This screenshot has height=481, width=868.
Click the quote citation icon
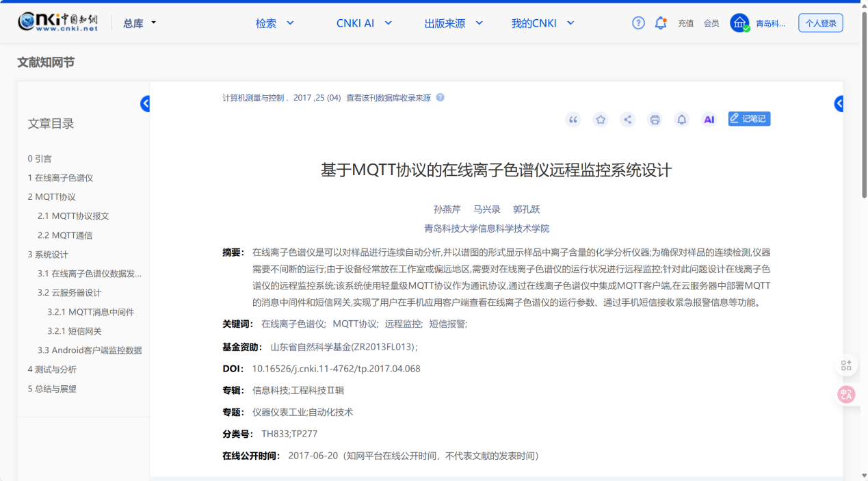pos(573,120)
